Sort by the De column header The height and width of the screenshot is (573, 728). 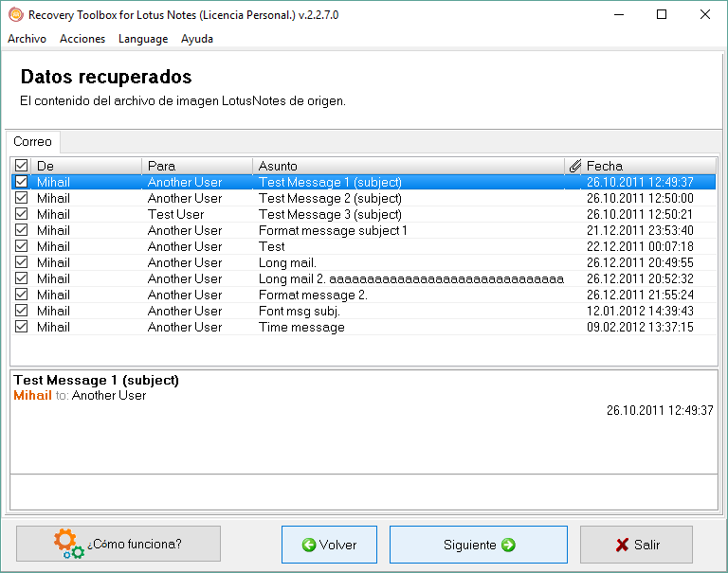pos(86,166)
